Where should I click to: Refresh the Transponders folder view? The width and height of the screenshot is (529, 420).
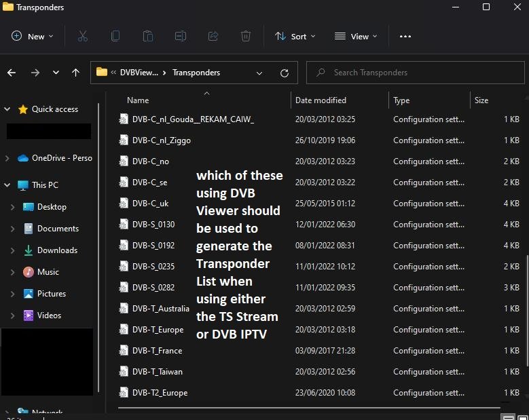(x=285, y=73)
